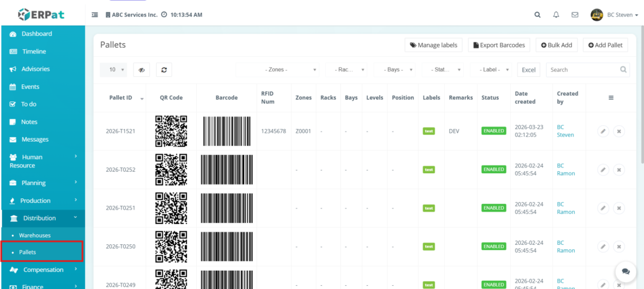Click the notifications bell icon

coord(556,14)
